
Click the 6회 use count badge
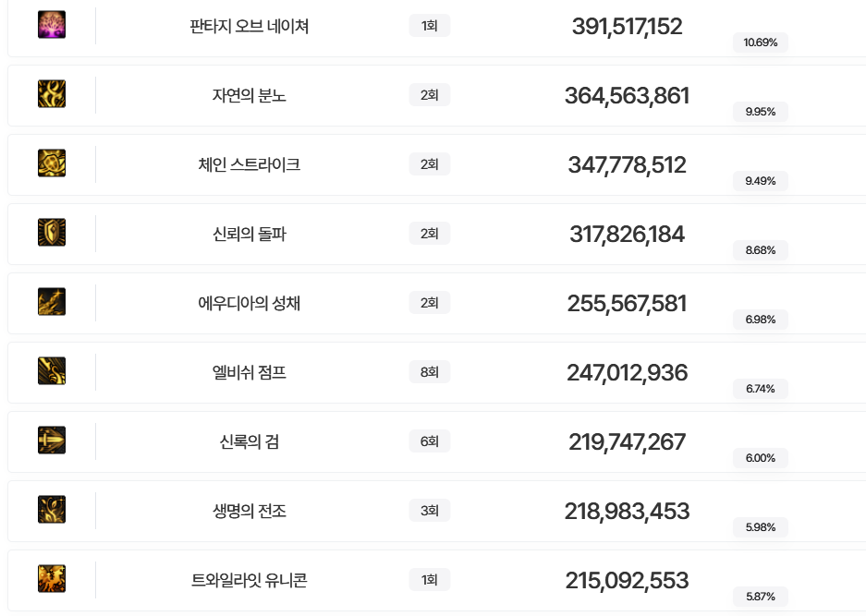click(x=429, y=441)
